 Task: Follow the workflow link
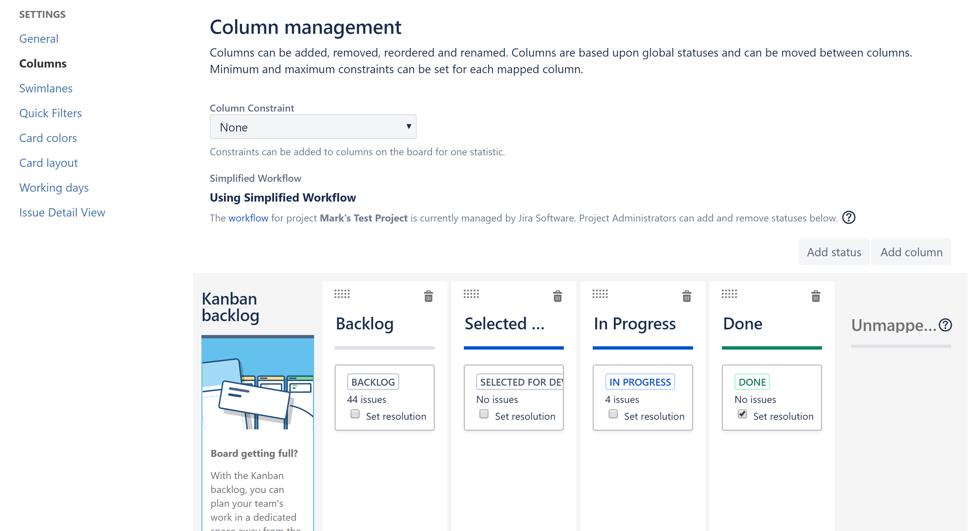click(248, 218)
